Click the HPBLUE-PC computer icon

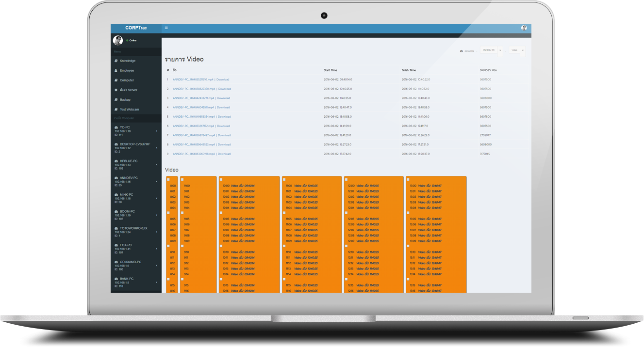click(116, 161)
